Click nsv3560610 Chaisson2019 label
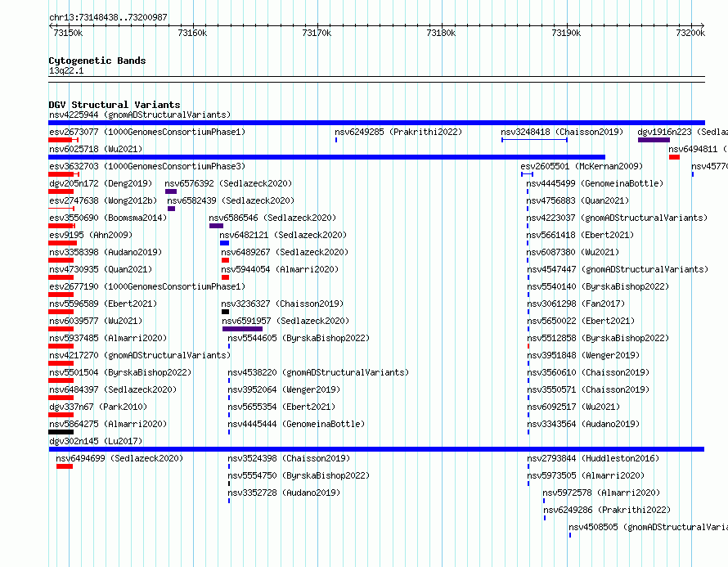 588,372
